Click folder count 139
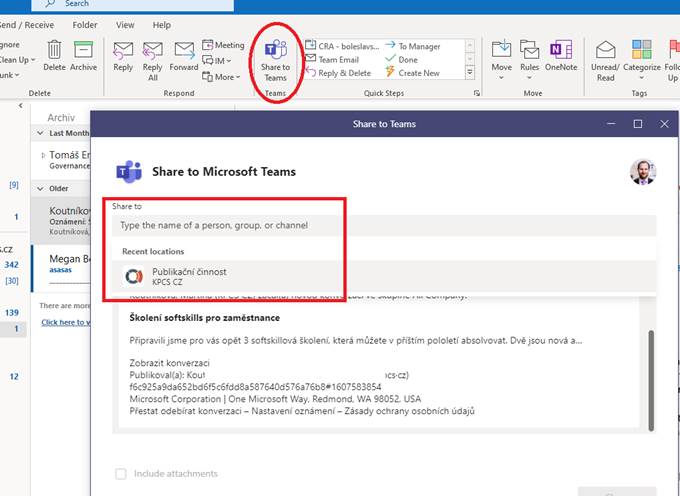This screenshot has height=496, width=680. click(x=12, y=313)
